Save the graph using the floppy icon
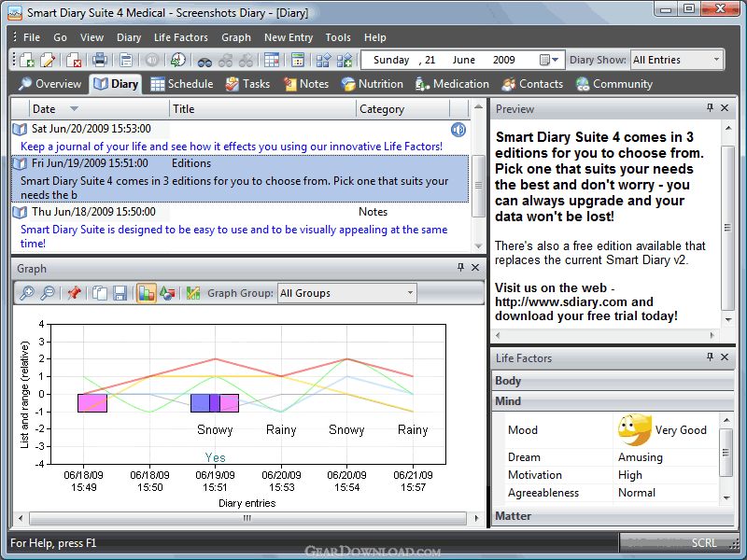This screenshot has width=747, height=560. click(120, 293)
